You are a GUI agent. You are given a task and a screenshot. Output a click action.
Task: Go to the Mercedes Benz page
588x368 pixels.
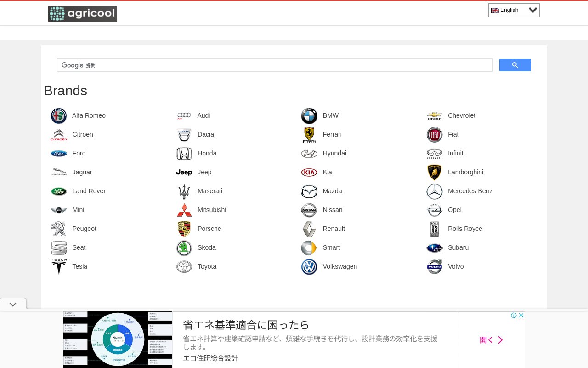(470, 191)
